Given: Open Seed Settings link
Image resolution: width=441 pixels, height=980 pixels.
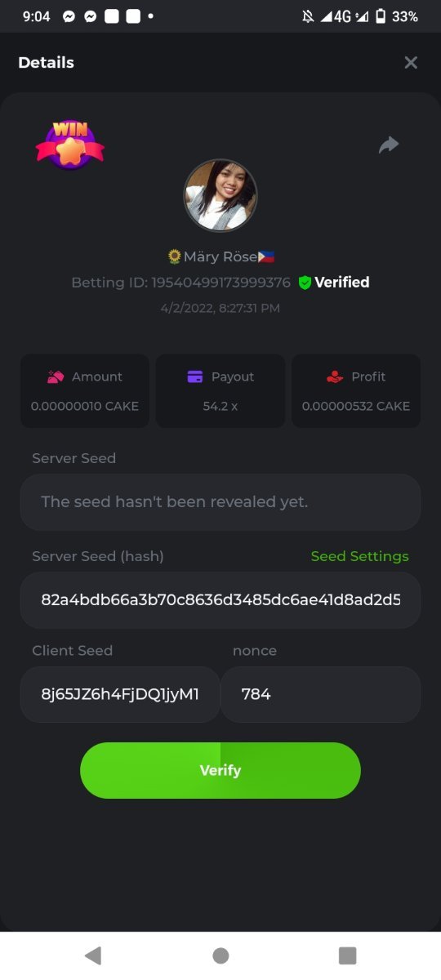Looking at the screenshot, I should coord(359,556).
